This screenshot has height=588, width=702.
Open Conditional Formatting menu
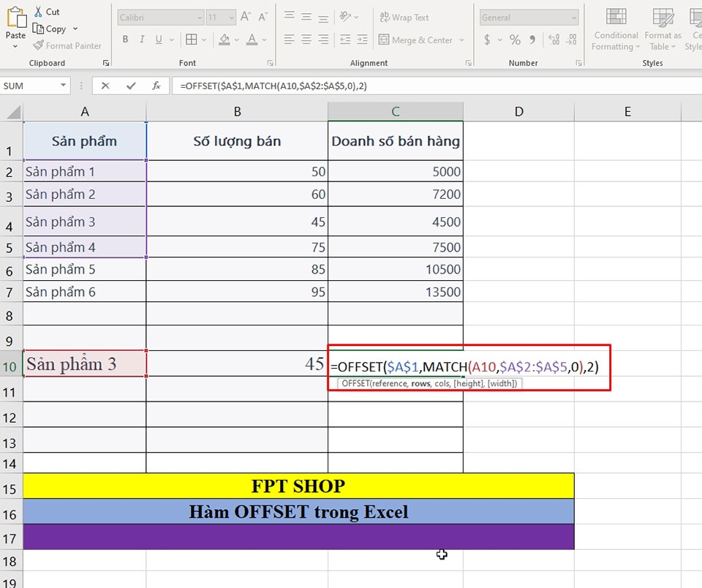616,29
